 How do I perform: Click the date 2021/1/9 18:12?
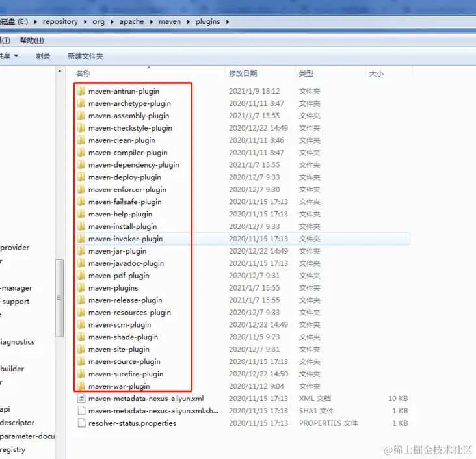tap(254, 91)
